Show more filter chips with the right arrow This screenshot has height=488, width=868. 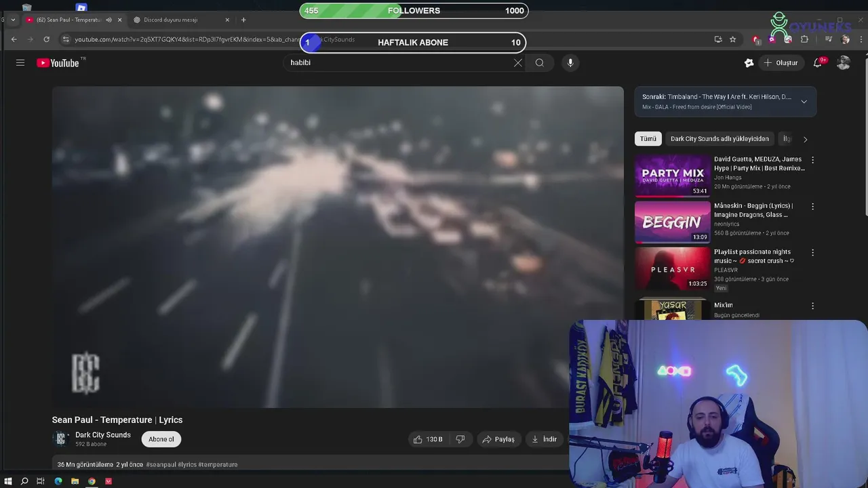pyautogui.click(x=805, y=139)
